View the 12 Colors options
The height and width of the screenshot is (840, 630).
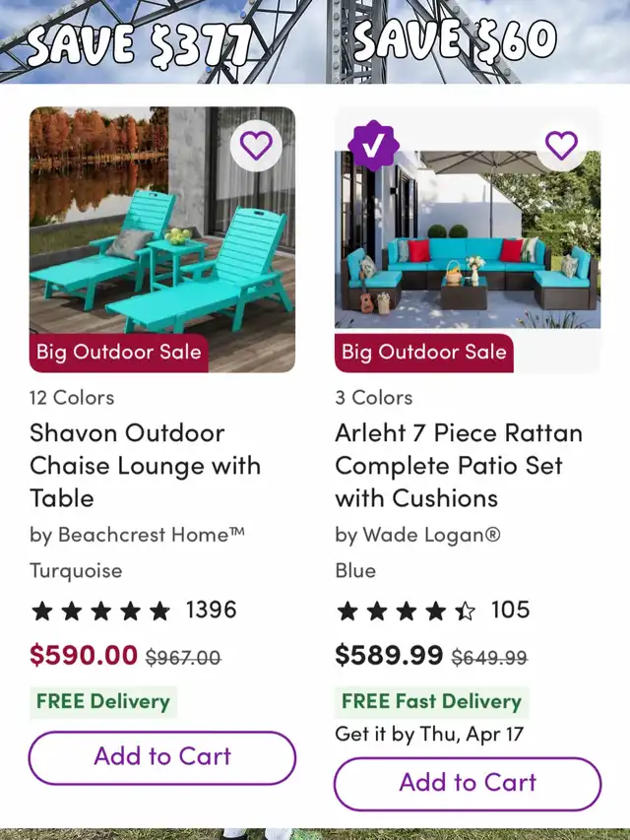[72, 398]
